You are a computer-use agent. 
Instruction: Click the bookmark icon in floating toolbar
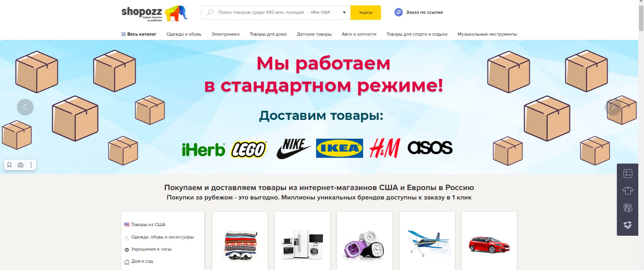click(x=9, y=165)
